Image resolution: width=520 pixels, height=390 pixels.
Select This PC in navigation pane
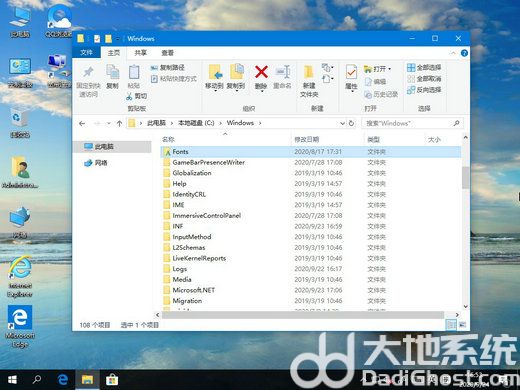tap(112, 146)
